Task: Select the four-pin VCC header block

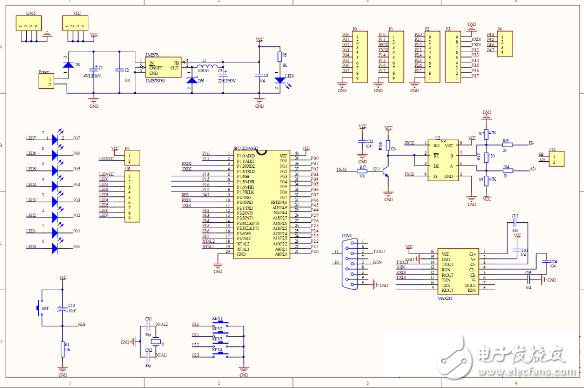Action: pos(75,23)
